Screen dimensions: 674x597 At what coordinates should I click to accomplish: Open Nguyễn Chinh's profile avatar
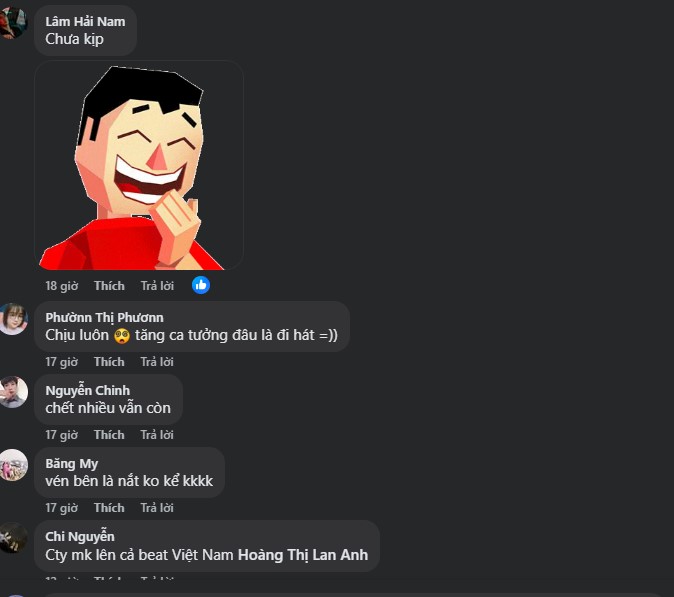tap(13, 392)
